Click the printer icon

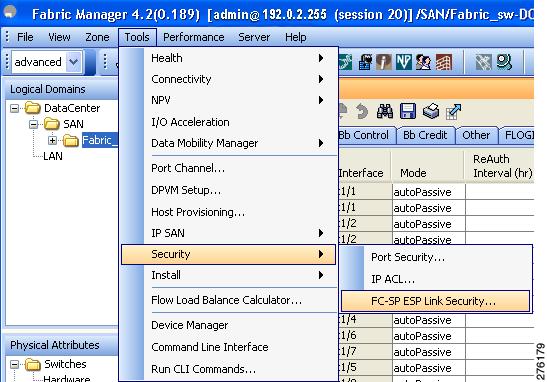coord(431,112)
